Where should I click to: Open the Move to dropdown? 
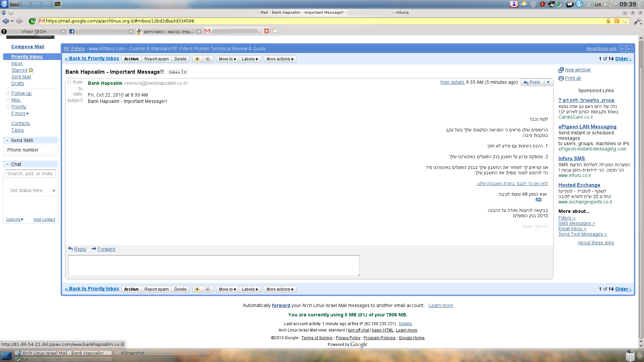pos(227,59)
